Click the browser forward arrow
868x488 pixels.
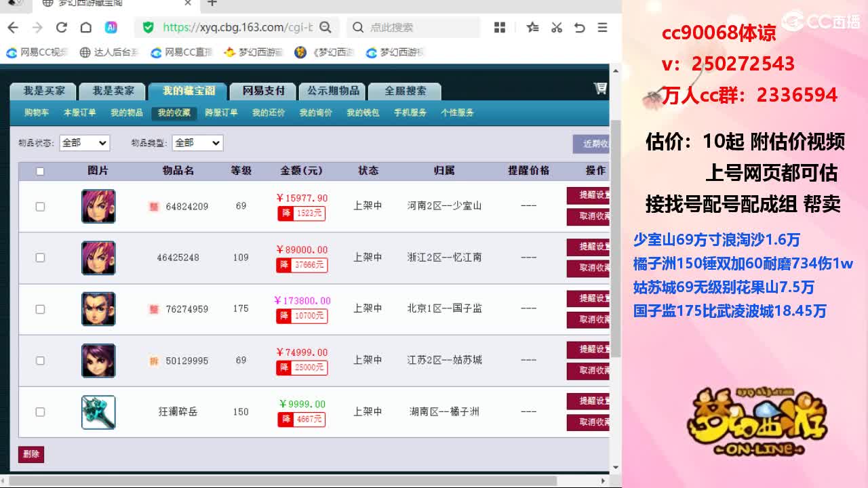(37, 27)
